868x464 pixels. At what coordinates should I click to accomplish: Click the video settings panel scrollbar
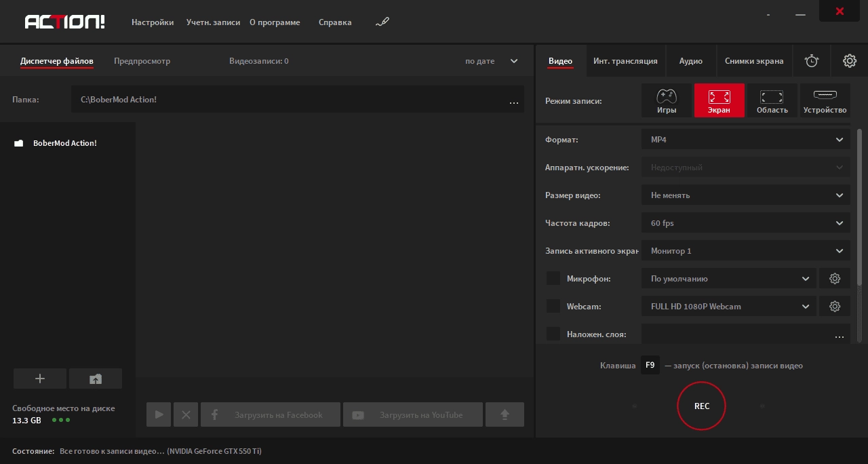(860, 206)
